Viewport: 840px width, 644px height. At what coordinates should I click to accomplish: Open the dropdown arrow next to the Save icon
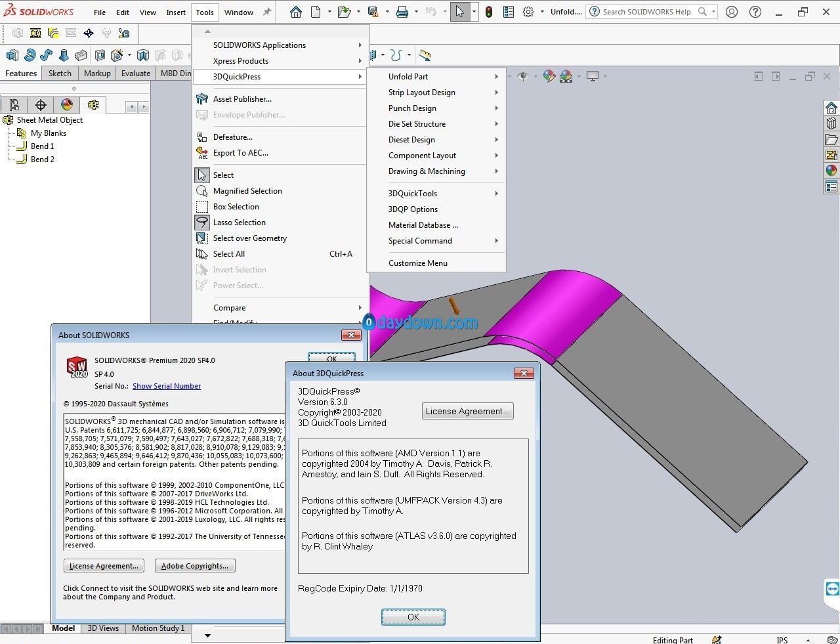pos(387,12)
